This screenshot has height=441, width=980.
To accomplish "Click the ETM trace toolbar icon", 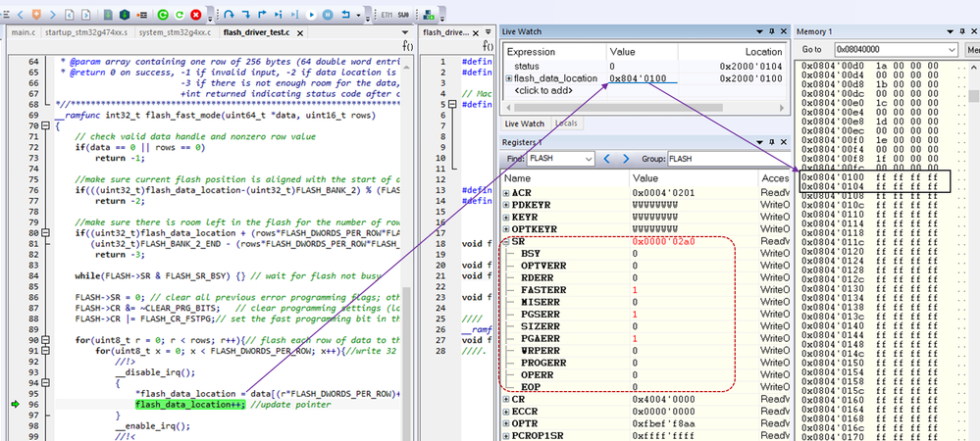I will point(387,15).
